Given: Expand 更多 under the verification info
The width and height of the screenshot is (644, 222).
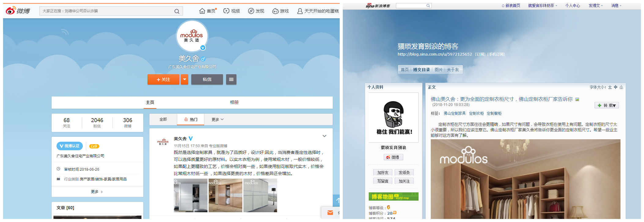Looking at the screenshot, I should pos(97,192).
